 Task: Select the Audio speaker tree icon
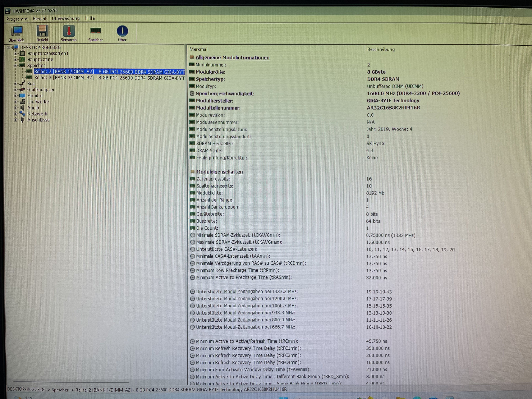(22, 108)
